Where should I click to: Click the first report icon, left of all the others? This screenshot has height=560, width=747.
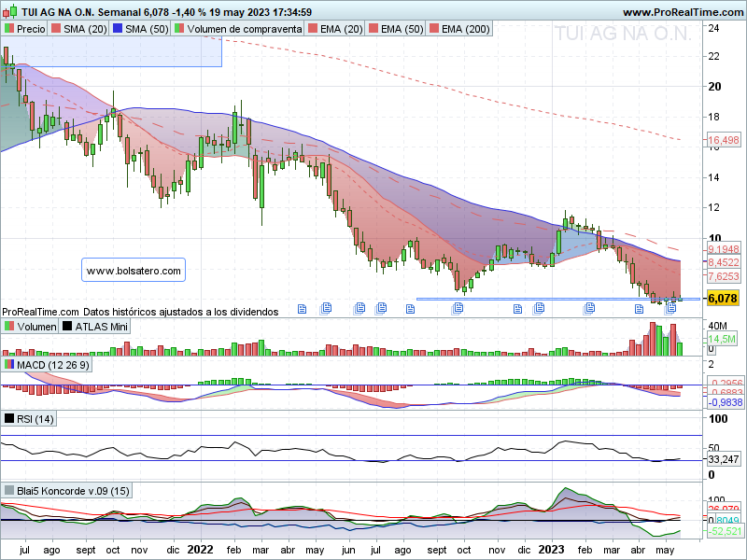pos(302,309)
